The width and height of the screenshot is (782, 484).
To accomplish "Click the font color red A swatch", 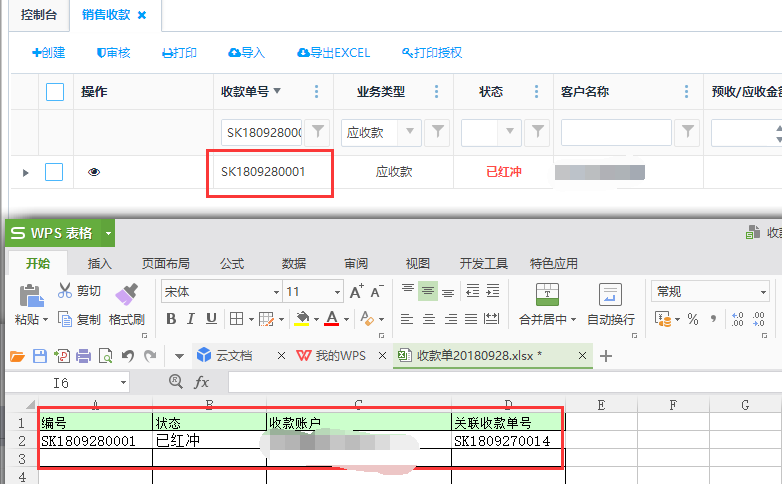I will [332, 319].
